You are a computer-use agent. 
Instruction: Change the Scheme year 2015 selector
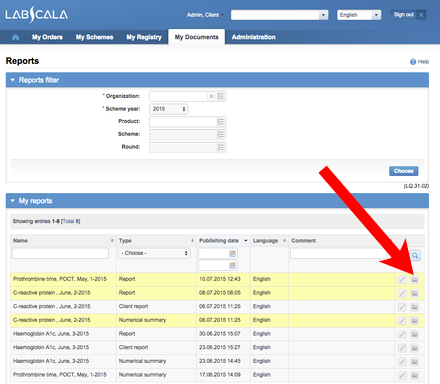(169, 109)
